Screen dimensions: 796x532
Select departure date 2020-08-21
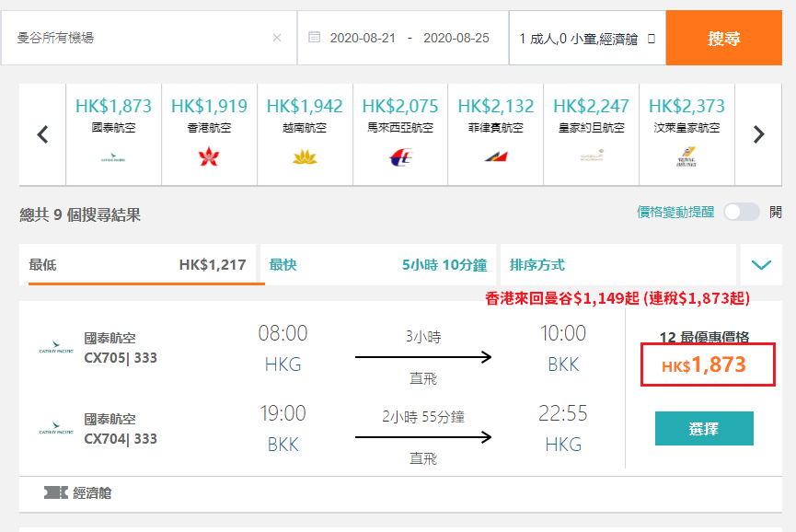click(x=363, y=38)
